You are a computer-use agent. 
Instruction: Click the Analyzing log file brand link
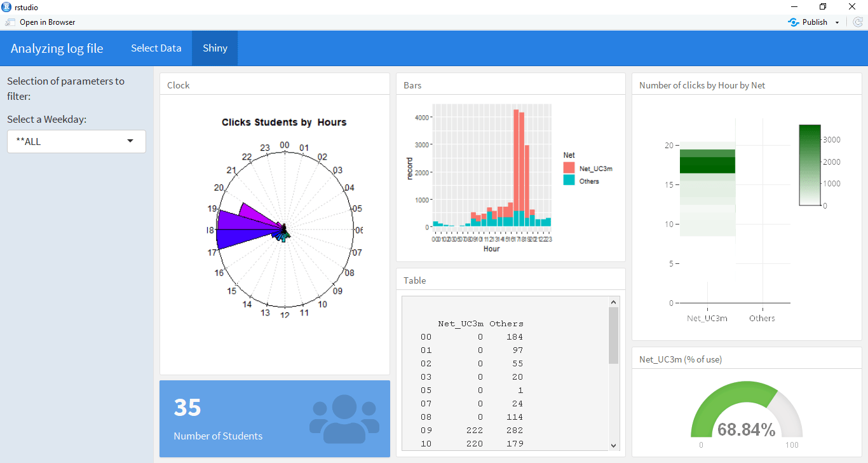pyautogui.click(x=57, y=48)
